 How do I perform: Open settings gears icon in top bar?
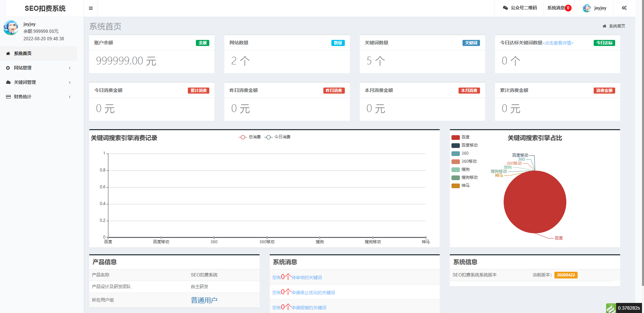point(624,8)
